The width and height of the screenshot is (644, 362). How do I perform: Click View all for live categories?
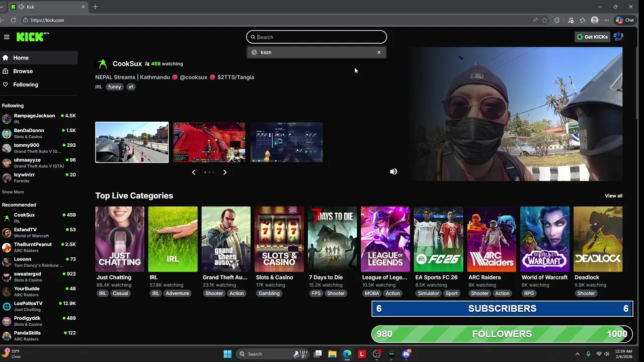pos(613,196)
